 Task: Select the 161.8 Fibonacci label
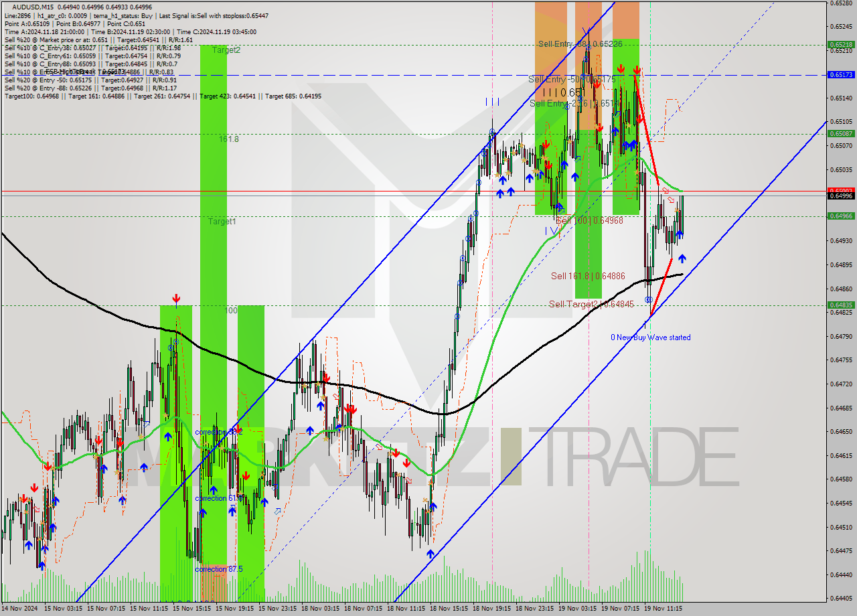point(229,139)
